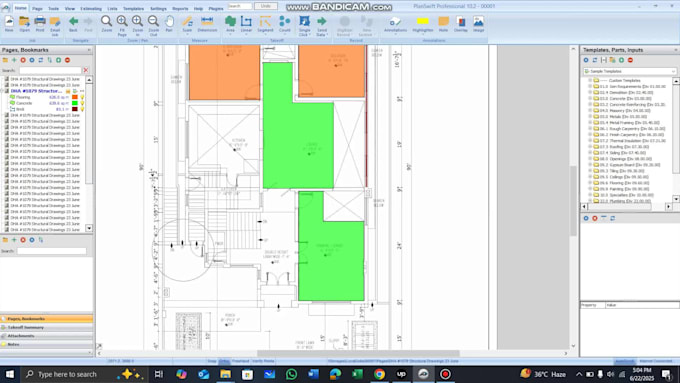The width and height of the screenshot is (680, 383).
Task: Open the Attachments panel section
Action: point(46,336)
